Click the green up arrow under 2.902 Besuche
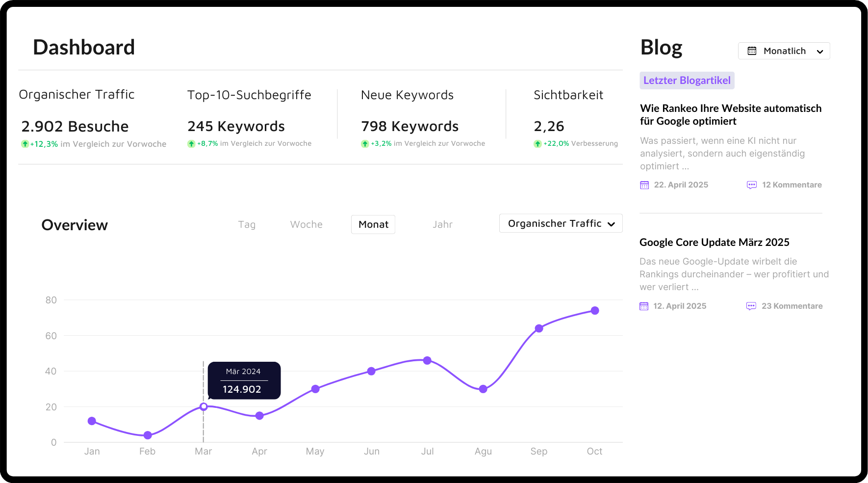This screenshot has height=483, width=868. point(25,144)
